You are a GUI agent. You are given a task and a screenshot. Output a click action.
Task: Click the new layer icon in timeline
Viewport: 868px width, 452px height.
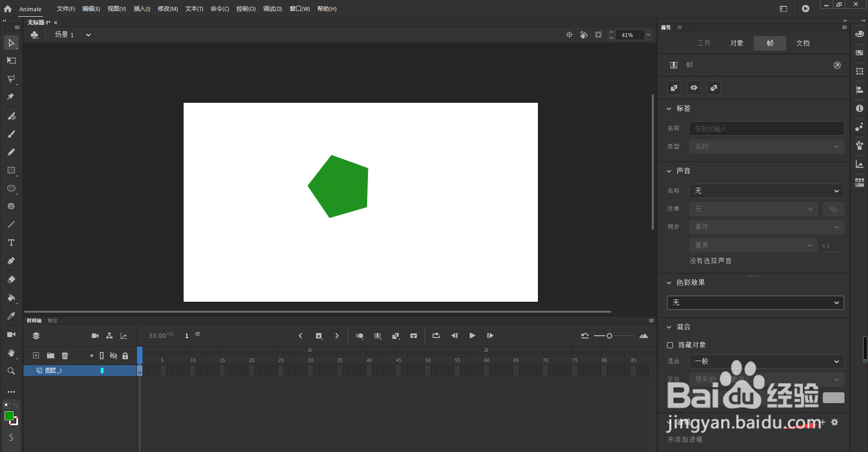(x=36, y=356)
